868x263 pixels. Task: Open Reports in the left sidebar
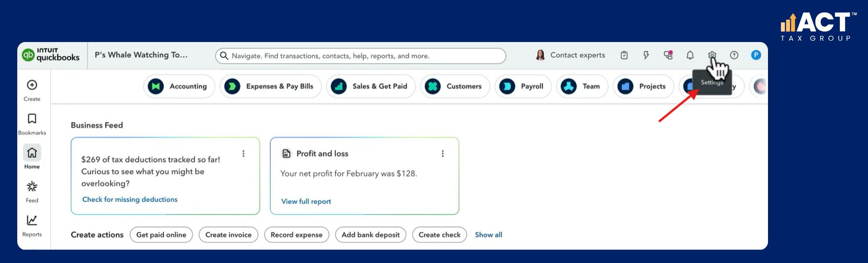[x=32, y=225]
